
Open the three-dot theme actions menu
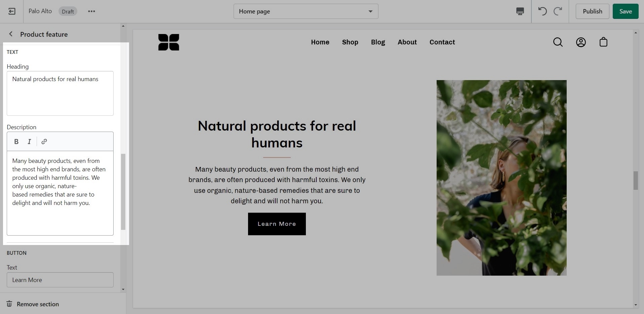[x=91, y=11]
